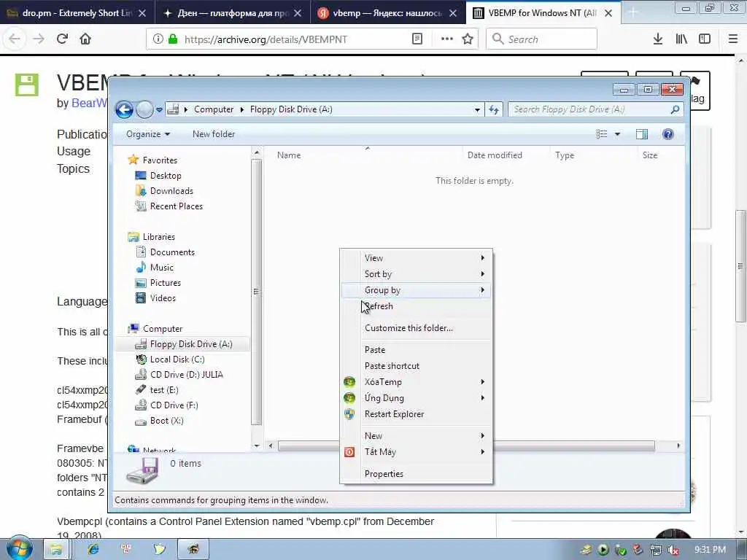Open Firefox page actions ellipsis

[x=447, y=39]
